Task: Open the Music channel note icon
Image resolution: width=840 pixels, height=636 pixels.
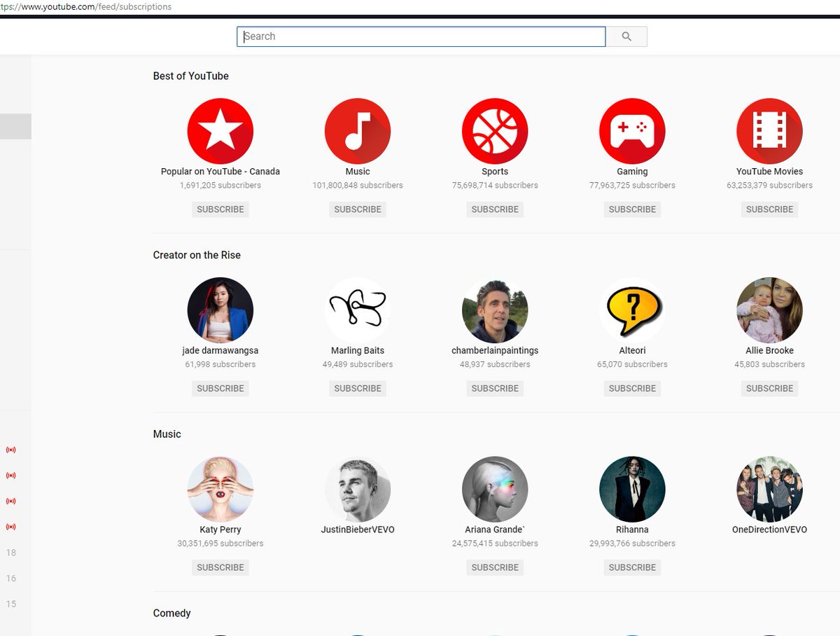Action: pyautogui.click(x=358, y=131)
